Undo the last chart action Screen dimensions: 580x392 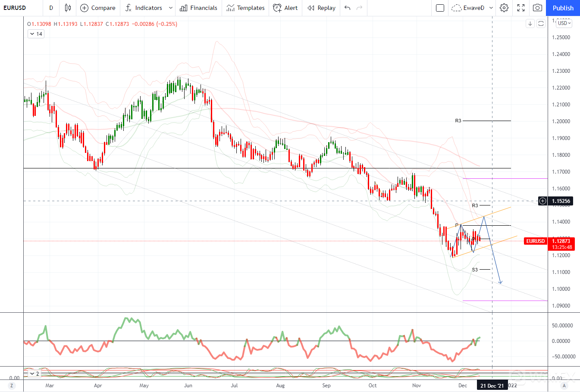pos(348,8)
